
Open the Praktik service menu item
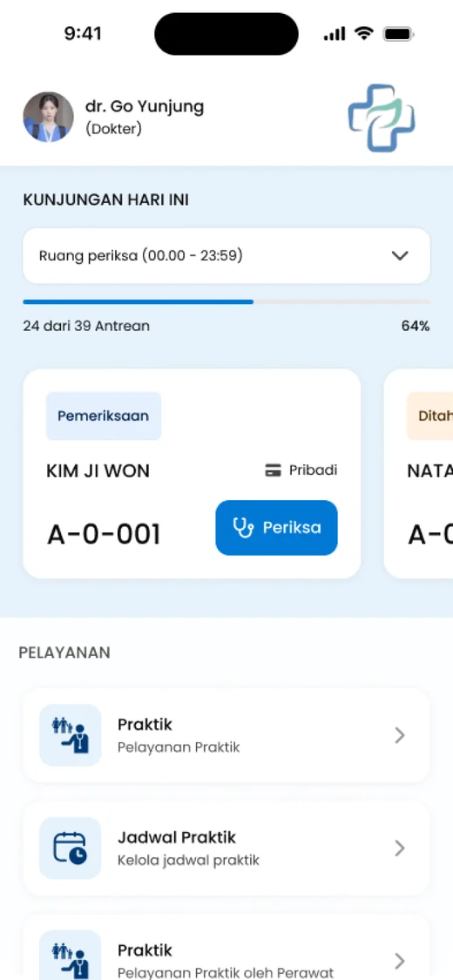point(226,735)
